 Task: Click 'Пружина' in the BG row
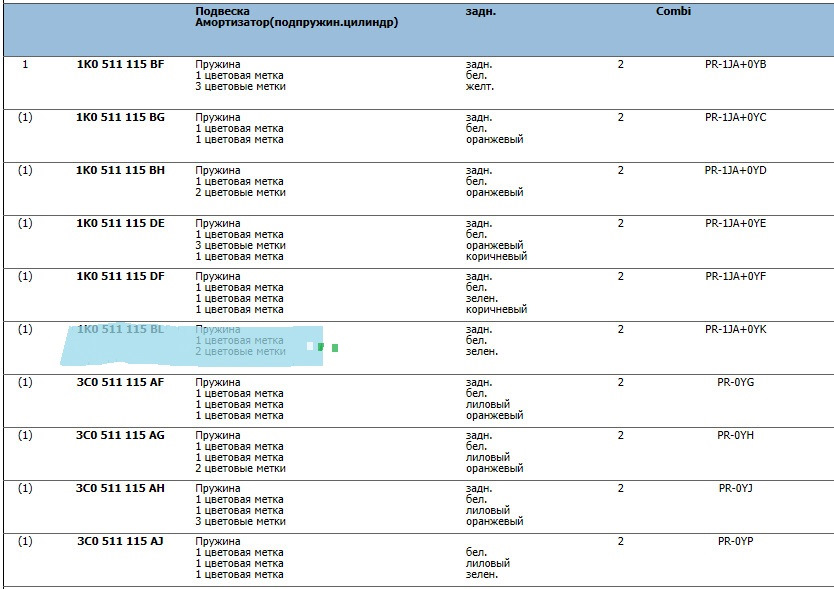click(218, 118)
